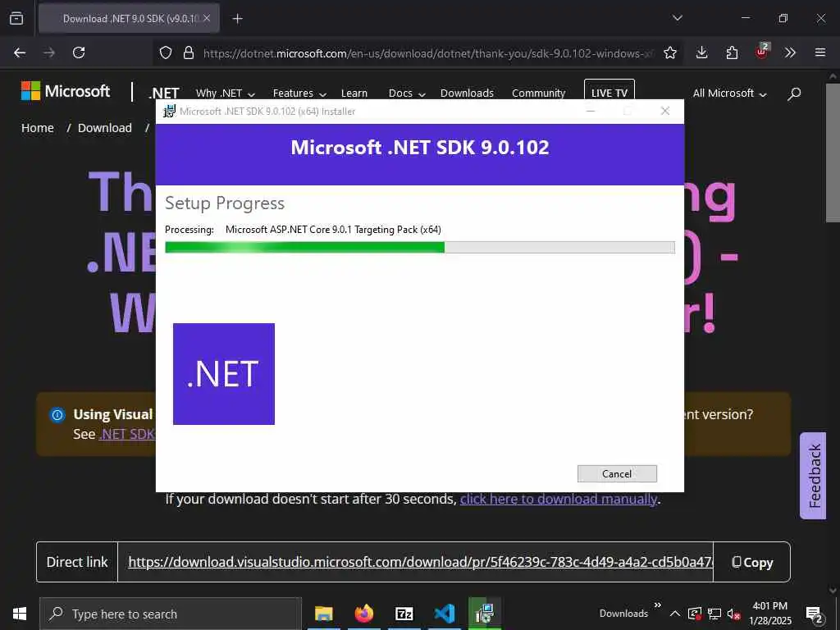
Task: Switch to the installer taskbar icon
Action: pos(484,614)
